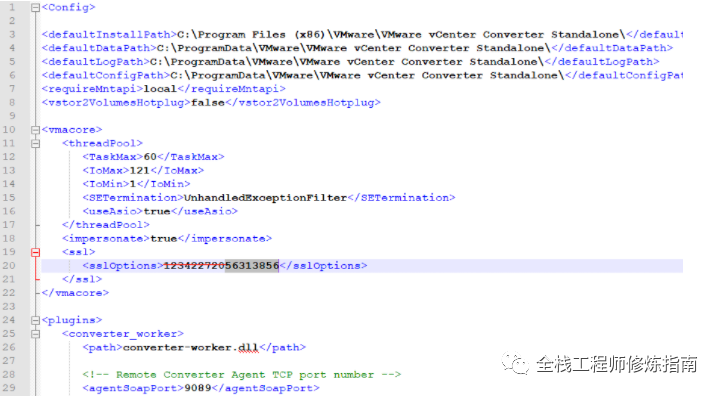Screen dimensions: 721x396
Task: Select line number 20 in the margin
Action: pyautogui.click(x=9, y=265)
